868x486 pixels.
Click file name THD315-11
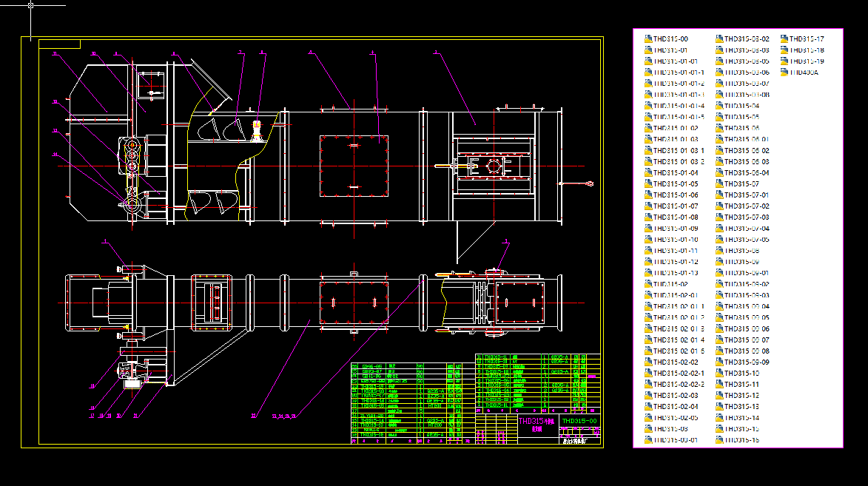(x=741, y=384)
